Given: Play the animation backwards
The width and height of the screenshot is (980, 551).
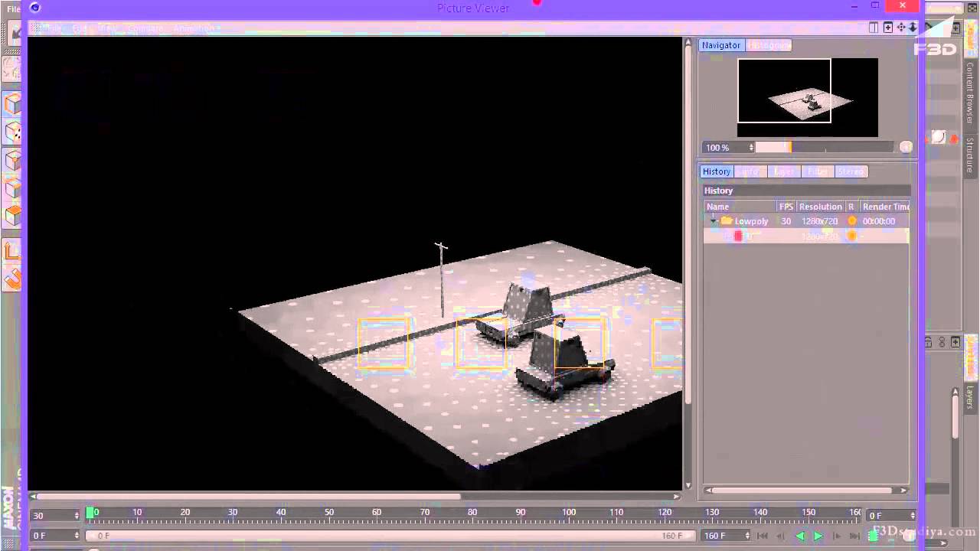Looking at the screenshot, I should (x=800, y=536).
